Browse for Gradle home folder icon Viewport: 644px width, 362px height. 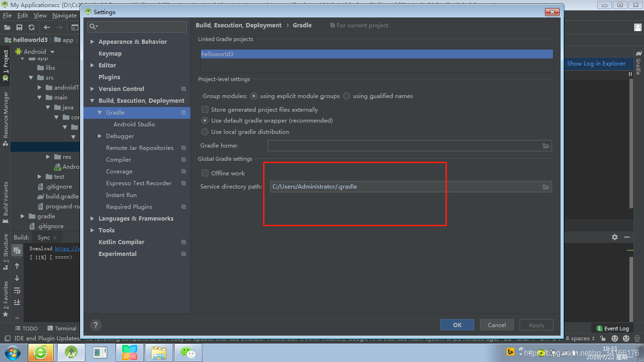click(546, 146)
